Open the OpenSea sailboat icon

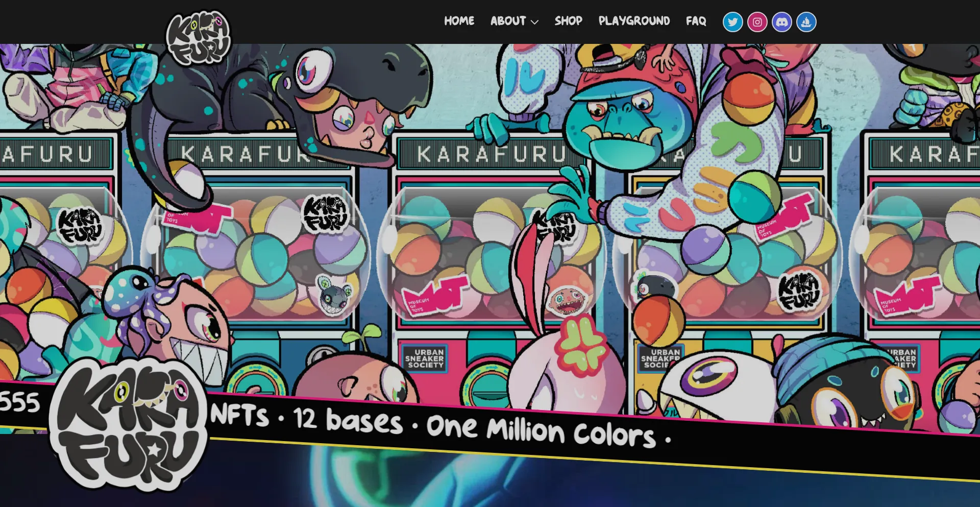pos(806,21)
